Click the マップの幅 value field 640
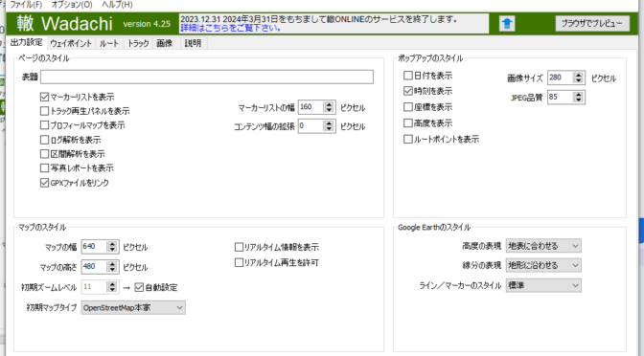The image size is (644, 356). (95, 247)
